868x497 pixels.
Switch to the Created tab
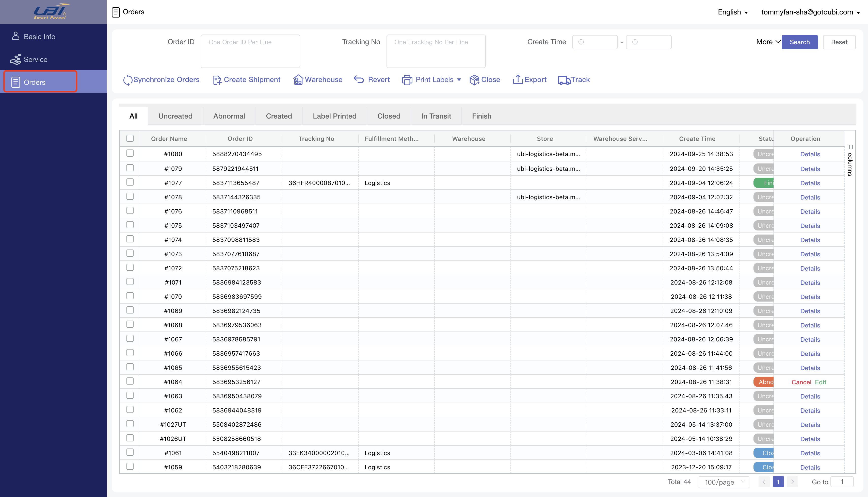279,116
